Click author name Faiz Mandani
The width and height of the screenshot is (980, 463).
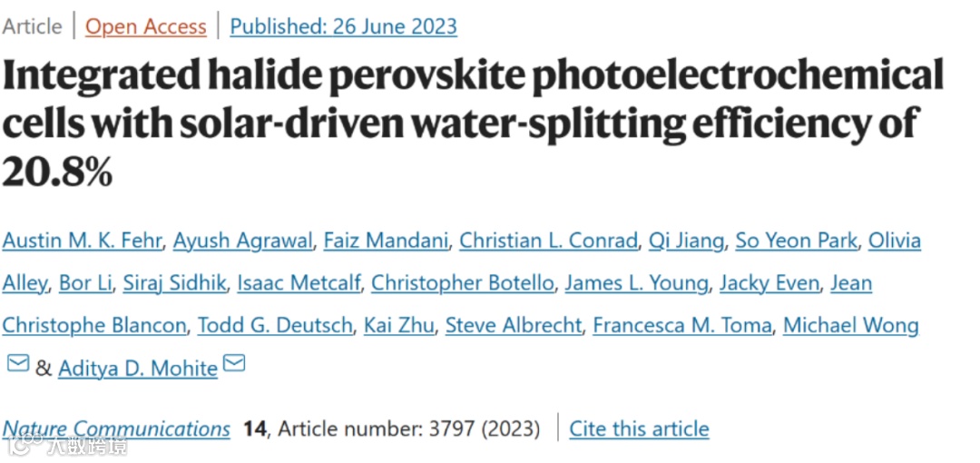pyautogui.click(x=387, y=241)
